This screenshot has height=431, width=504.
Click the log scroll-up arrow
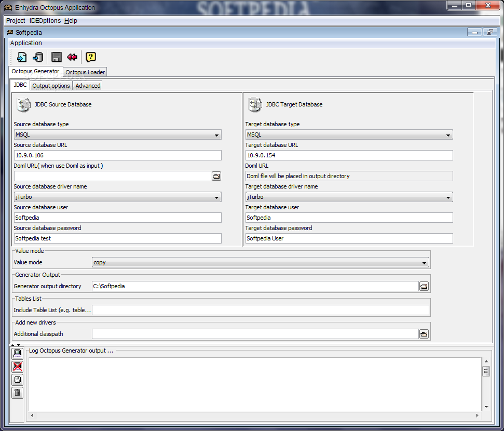486,361
